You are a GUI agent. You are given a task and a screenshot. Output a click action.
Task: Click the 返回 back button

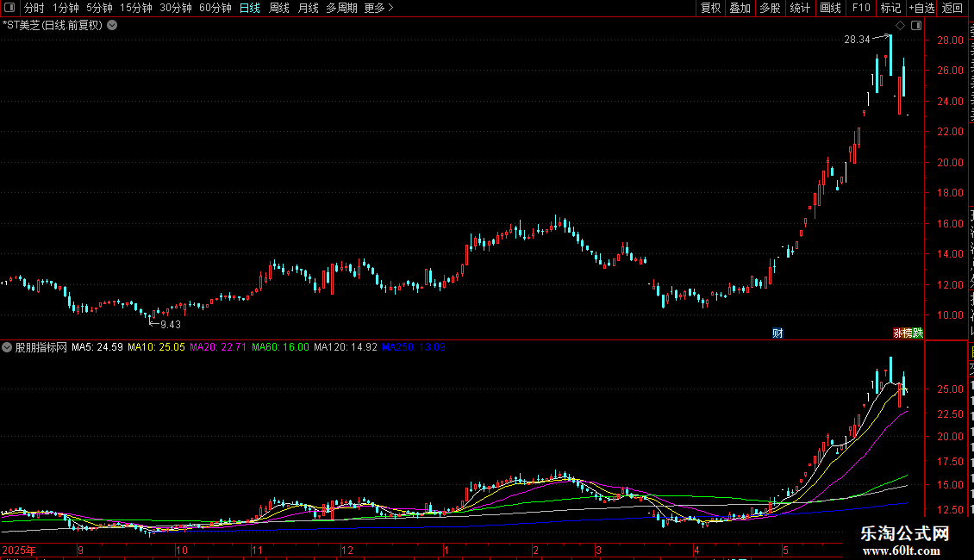click(x=952, y=8)
